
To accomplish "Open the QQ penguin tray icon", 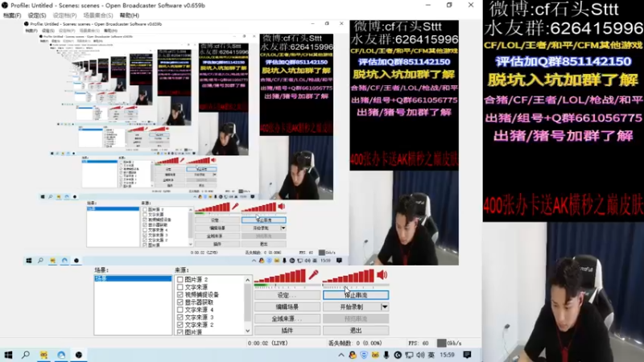I will (x=353, y=355).
